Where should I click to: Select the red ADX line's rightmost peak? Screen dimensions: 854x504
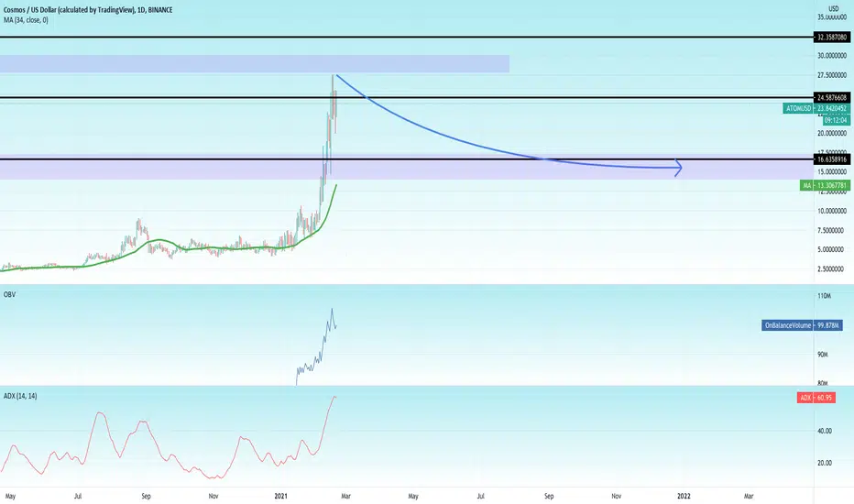[x=335, y=397]
